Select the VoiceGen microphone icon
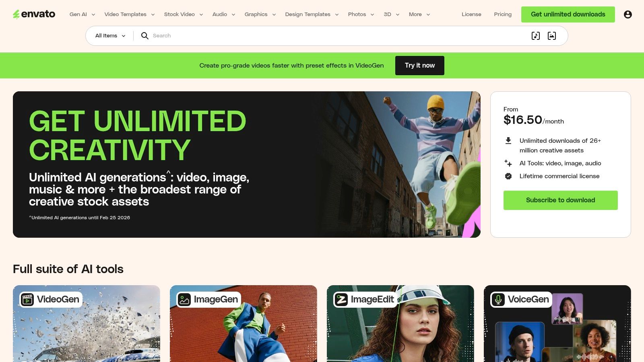Screen dimensions: 644x362 [498, 299]
